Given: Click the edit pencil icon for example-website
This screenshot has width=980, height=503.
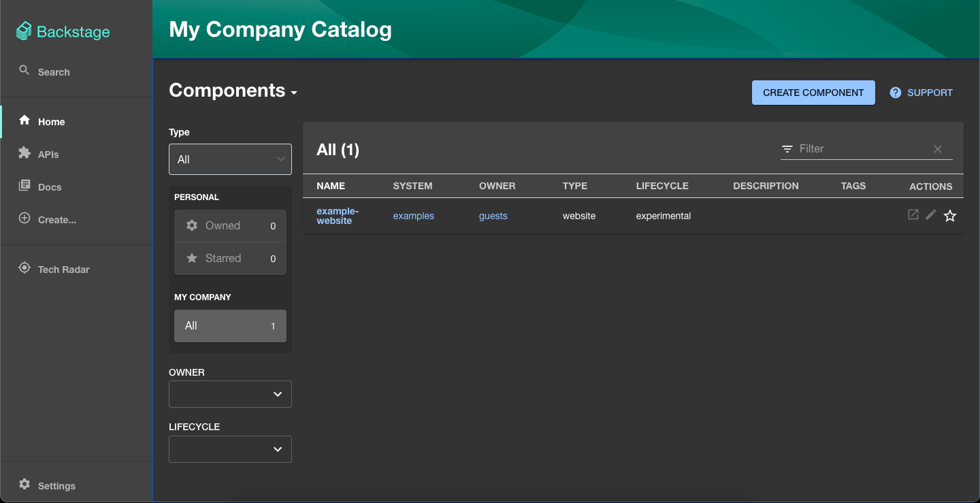Looking at the screenshot, I should [x=931, y=215].
